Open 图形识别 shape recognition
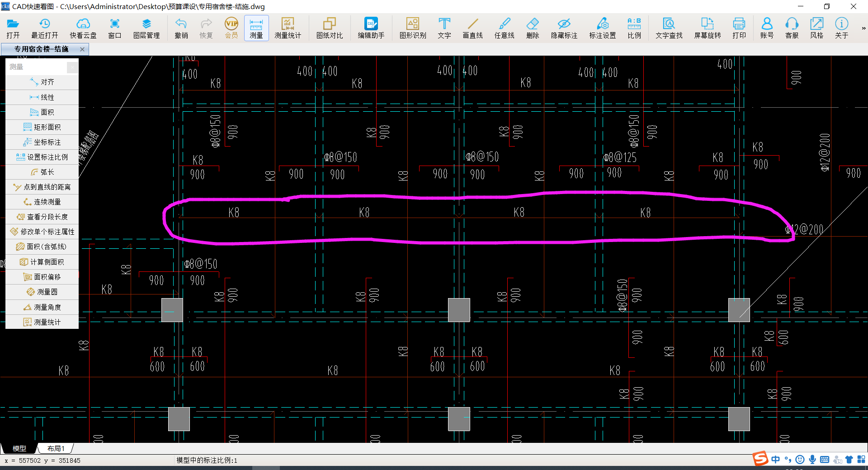The width and height of the screenshot is (868, 470). [413, 28]
